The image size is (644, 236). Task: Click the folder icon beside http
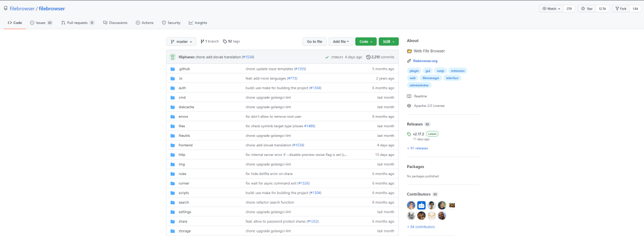click(172, 155)
